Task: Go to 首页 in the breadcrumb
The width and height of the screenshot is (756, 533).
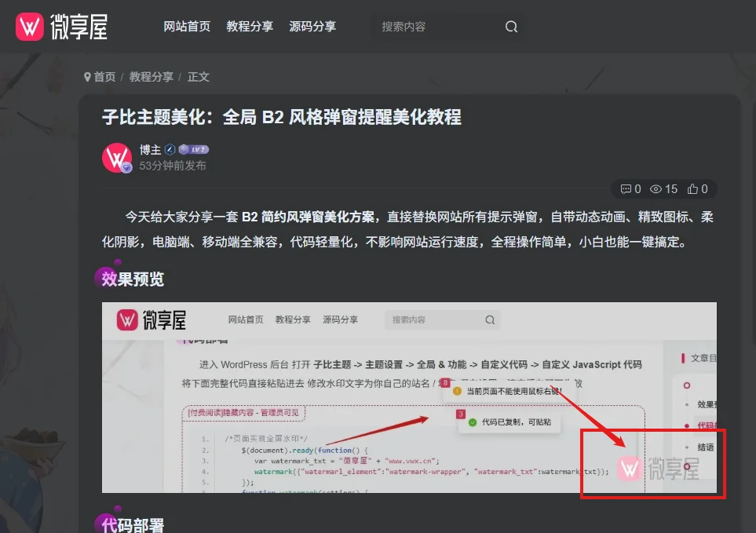Action: click(x=104, y=77)
